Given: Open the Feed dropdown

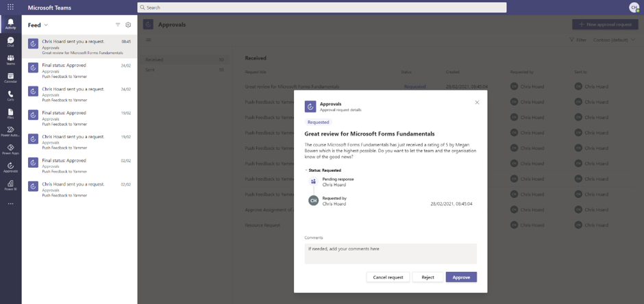Looking at the screenshot, I should click(x=38, y=25).
